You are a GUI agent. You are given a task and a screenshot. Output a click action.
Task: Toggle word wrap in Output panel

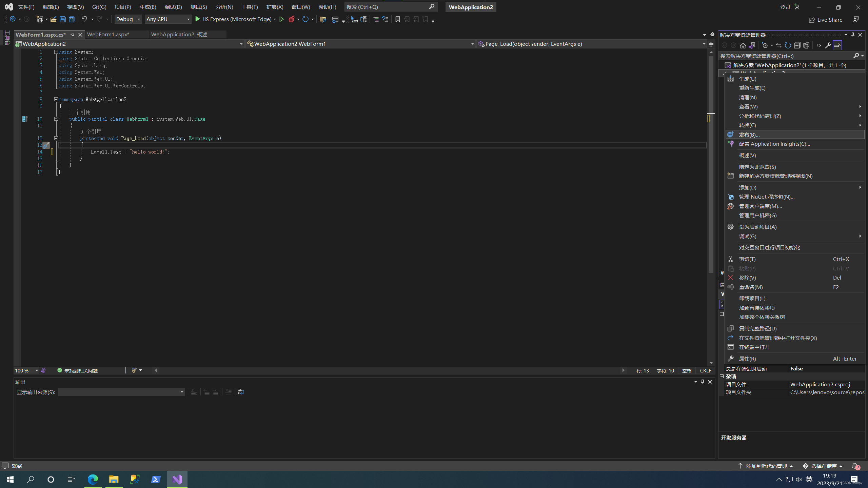coord(241,392)
